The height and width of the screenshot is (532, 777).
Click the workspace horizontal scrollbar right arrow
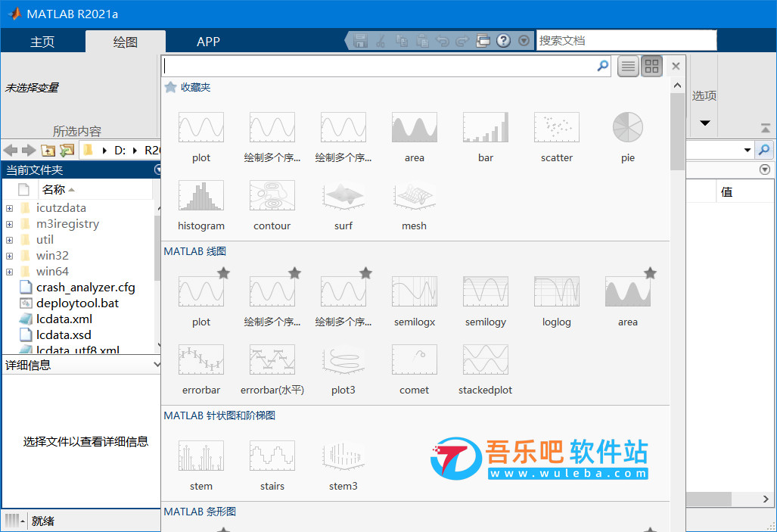pyautogui.click(x=766, y=499)
